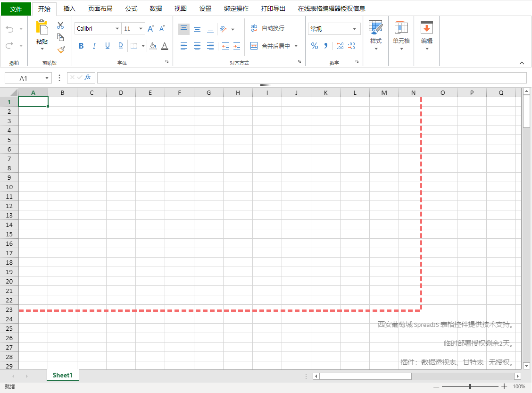Click the green 文件 button
Image resolution: width=532 pixels, height=393 pixels.
[16, 8]
